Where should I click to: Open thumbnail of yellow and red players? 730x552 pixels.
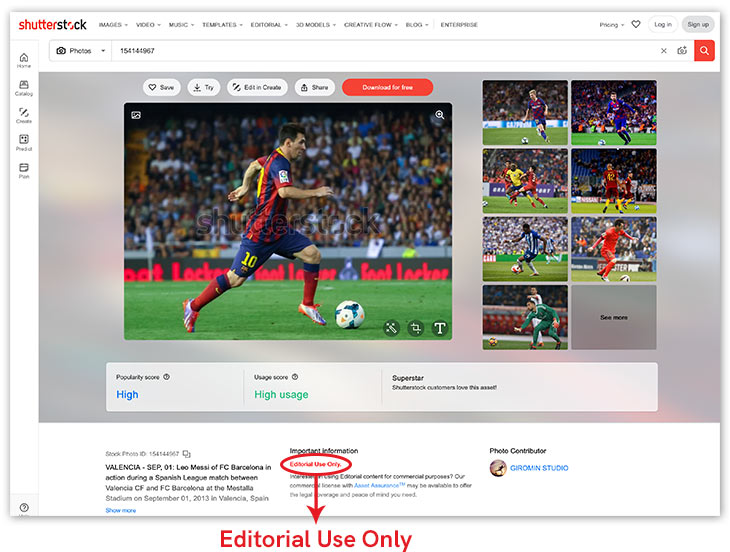(x=525, y=181)
